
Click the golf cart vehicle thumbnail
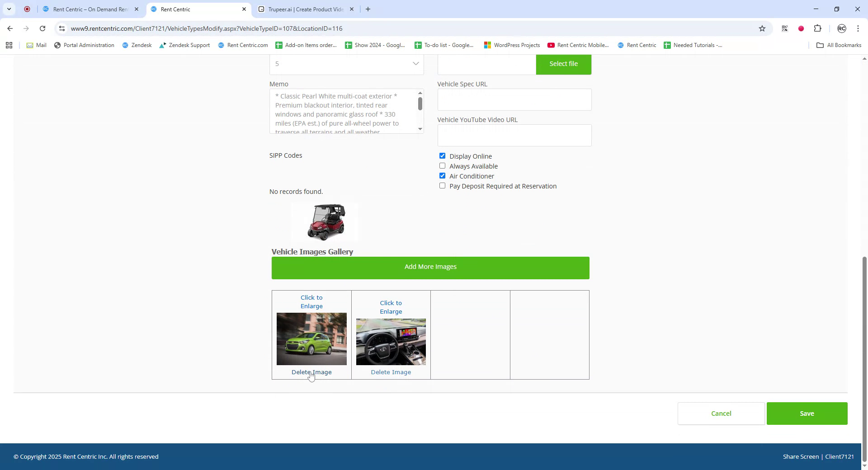click(x=324, y=221)
